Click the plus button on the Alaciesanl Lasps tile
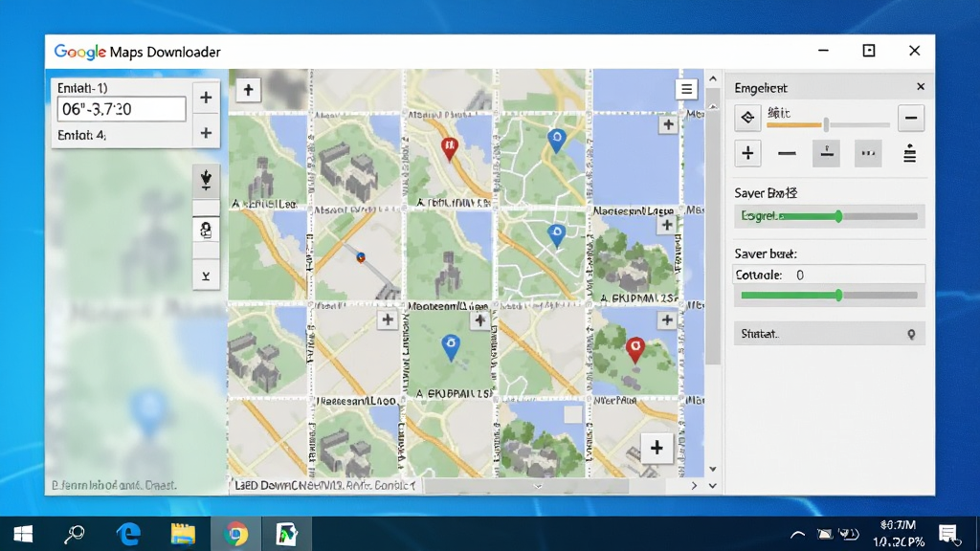The height and width of the screenshot is (551, 980). tap(667, 225)
